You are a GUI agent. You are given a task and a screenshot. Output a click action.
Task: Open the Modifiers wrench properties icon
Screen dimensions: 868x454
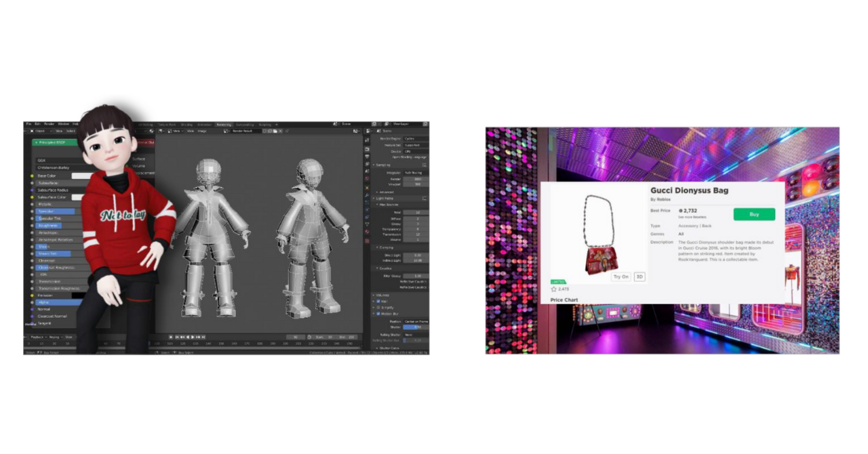(x=367, y=195)
